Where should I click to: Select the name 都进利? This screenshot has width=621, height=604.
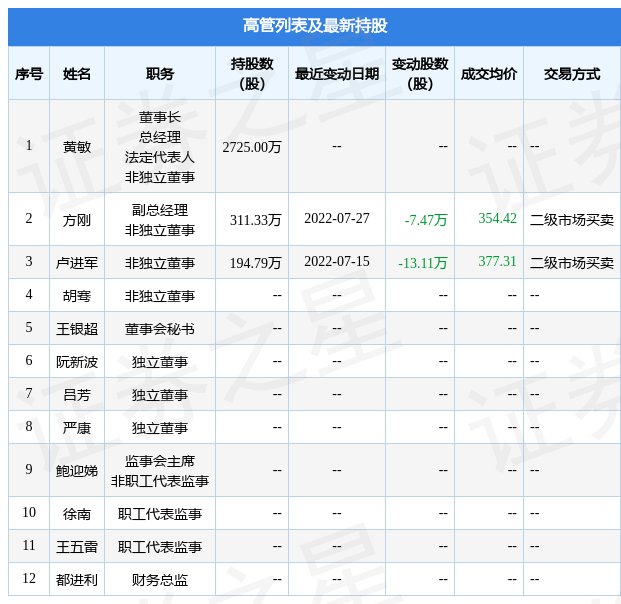(x=77, y=580)
